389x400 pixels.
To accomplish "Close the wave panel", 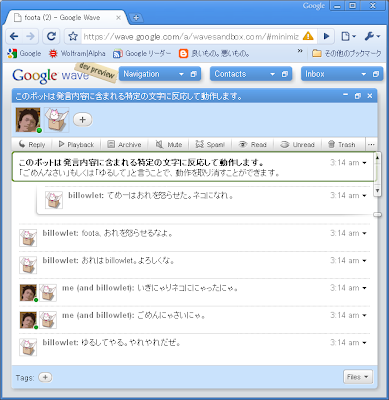I will click(370, 96).
